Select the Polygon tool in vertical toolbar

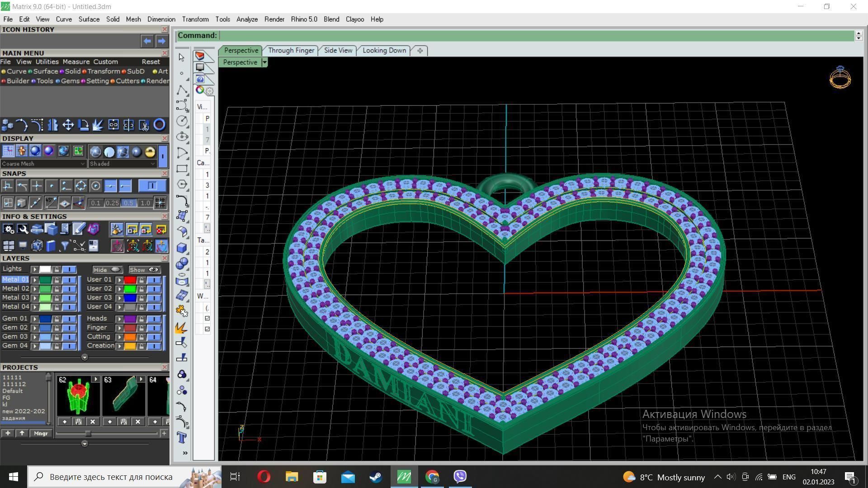[x=182, y=184]
